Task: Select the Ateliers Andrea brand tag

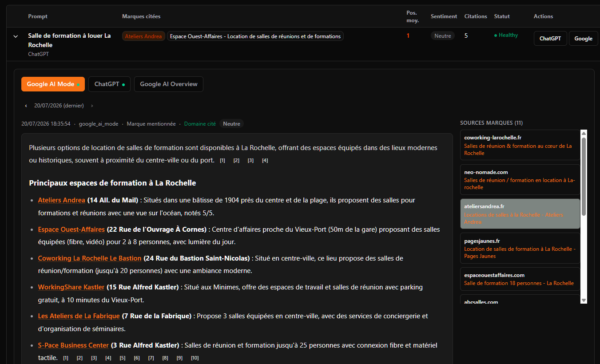Action: (143, 36)
